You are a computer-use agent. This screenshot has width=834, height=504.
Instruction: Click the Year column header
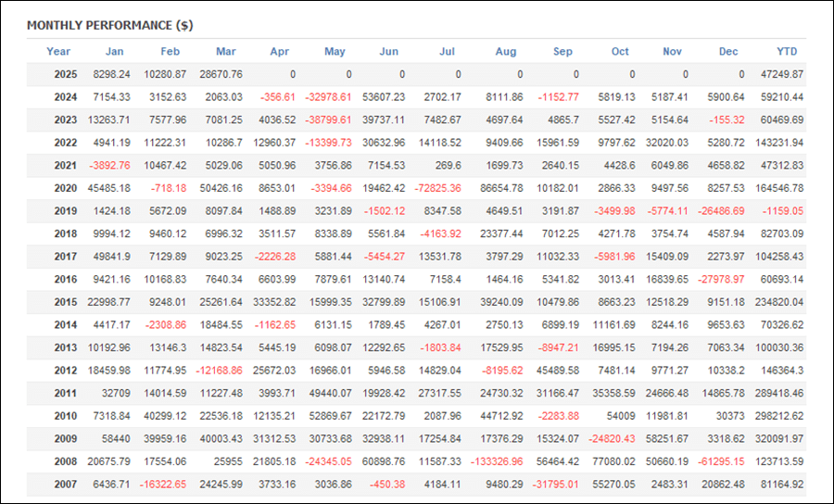coord(58,52)
